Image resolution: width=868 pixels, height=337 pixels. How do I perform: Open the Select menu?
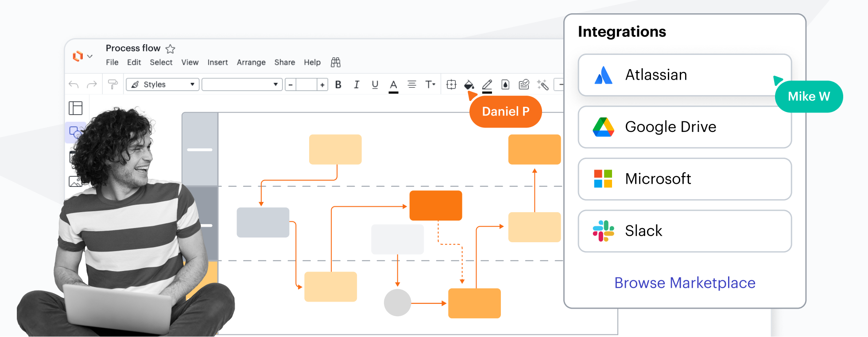pos(161,62)
